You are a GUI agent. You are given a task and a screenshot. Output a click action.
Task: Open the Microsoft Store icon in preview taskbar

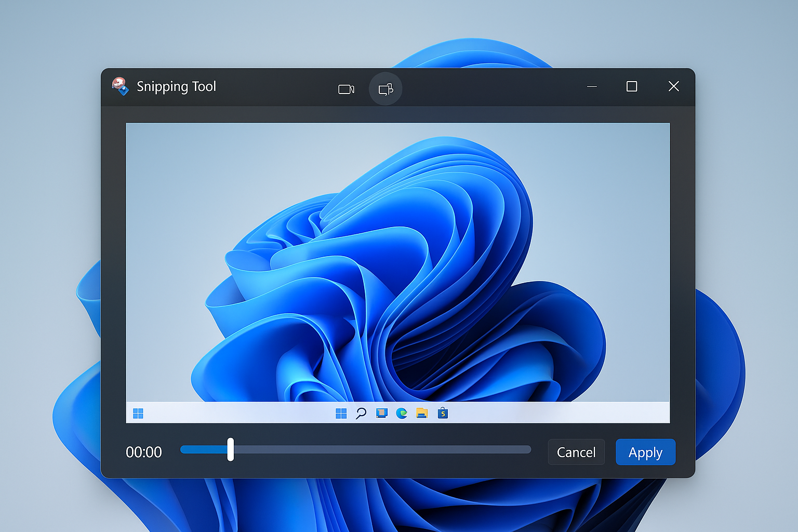pos(443,413)
